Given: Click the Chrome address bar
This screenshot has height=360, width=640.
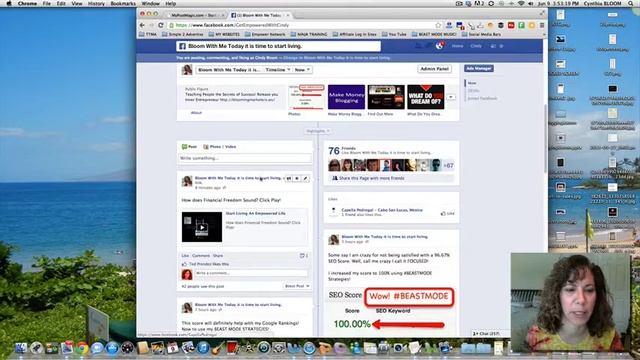Looking at the screenshot, I should 302,25.
